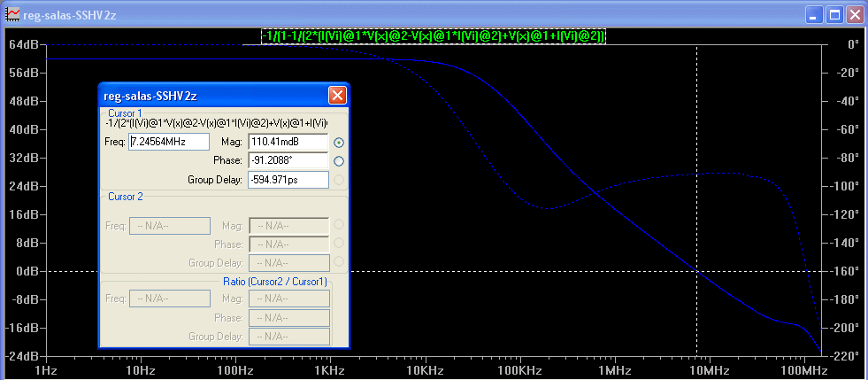Click the Group Delay field -594.971ps
The width and height of the screenshot is (868, 380).
(x=289, y=180)
